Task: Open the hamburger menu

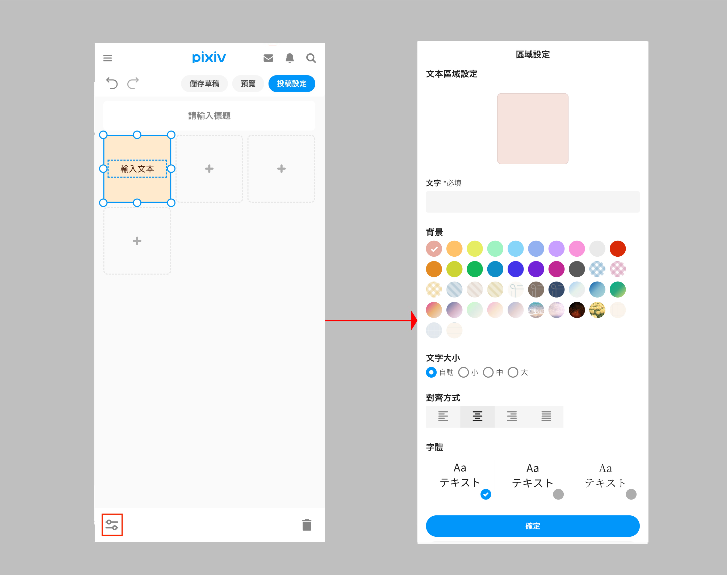Action: [x=107, y=58]
